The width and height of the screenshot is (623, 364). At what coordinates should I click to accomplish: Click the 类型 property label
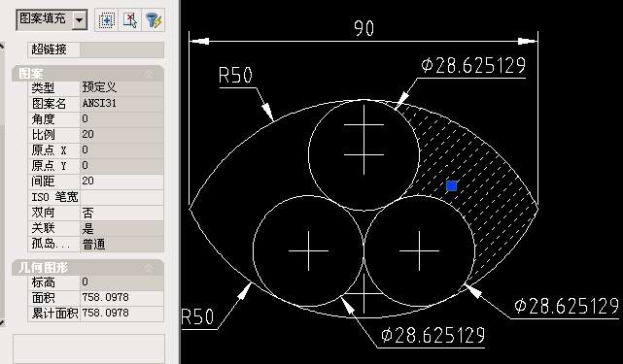[43, 87]
